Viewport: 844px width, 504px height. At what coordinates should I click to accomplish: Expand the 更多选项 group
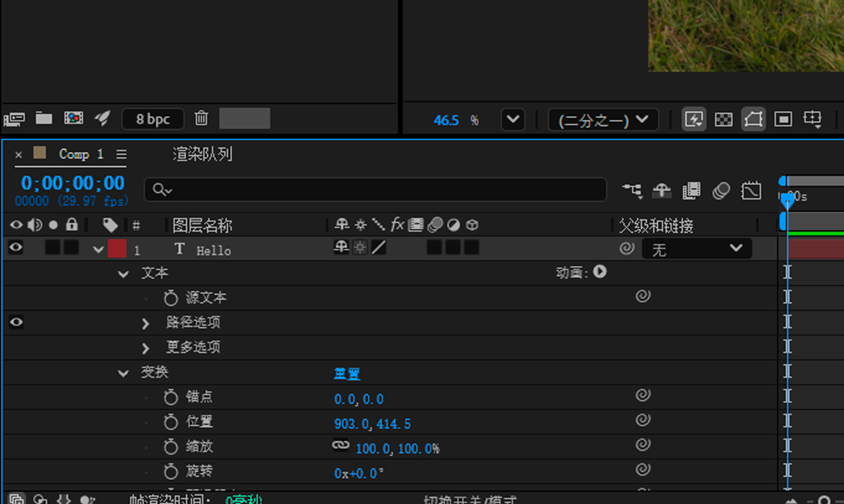coord(146,348)
